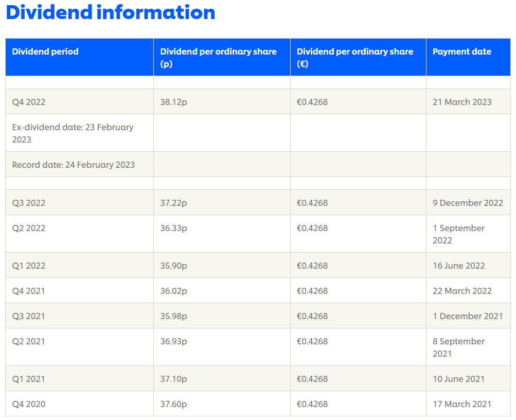Select the 37.10p dividend value
The height and width of the screenshot is (420, 516).
coord(173,379)
